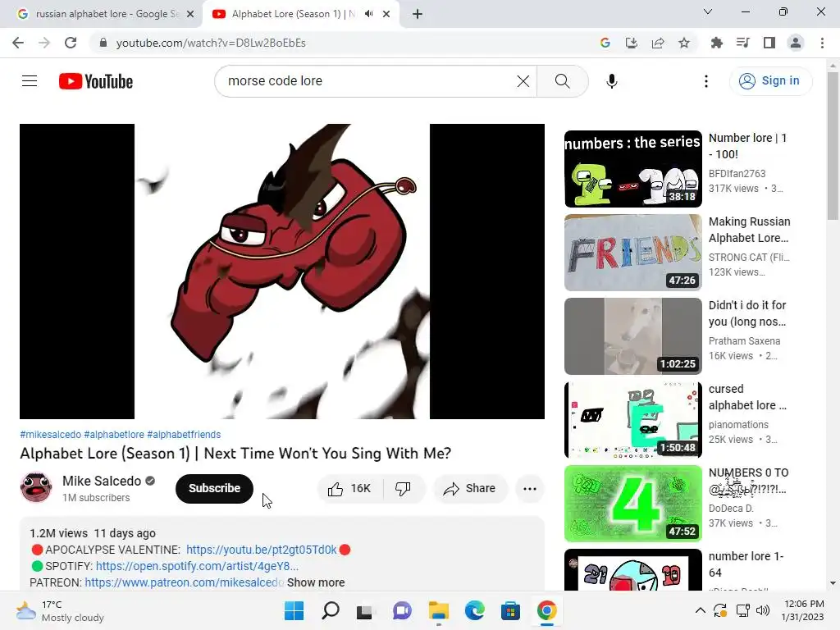Open Mike Salcedo channel name
Image resolution: width=840 pixels, height=630 pixels.
[x=102, y=481]
